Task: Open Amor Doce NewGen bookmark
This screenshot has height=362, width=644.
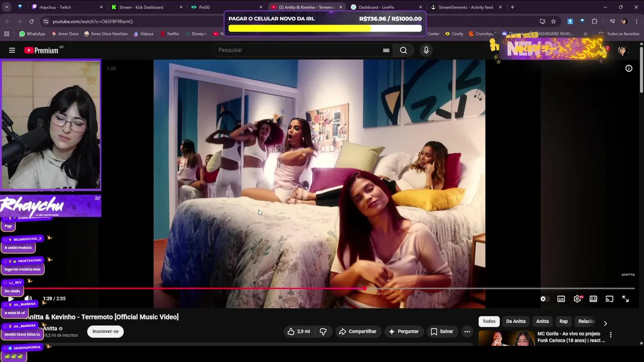Action: [106, 34]
